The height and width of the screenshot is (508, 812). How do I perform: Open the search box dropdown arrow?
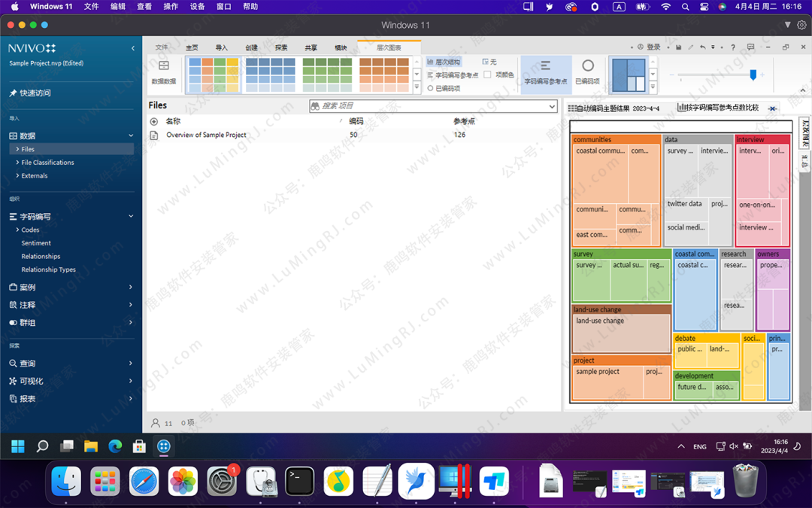[x=552, y=106]
